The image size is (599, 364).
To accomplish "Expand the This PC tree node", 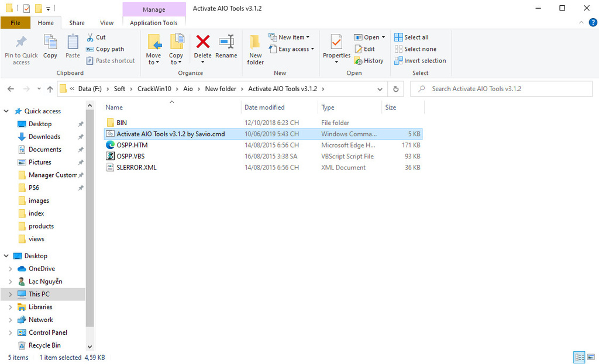I will pos(11,294).
